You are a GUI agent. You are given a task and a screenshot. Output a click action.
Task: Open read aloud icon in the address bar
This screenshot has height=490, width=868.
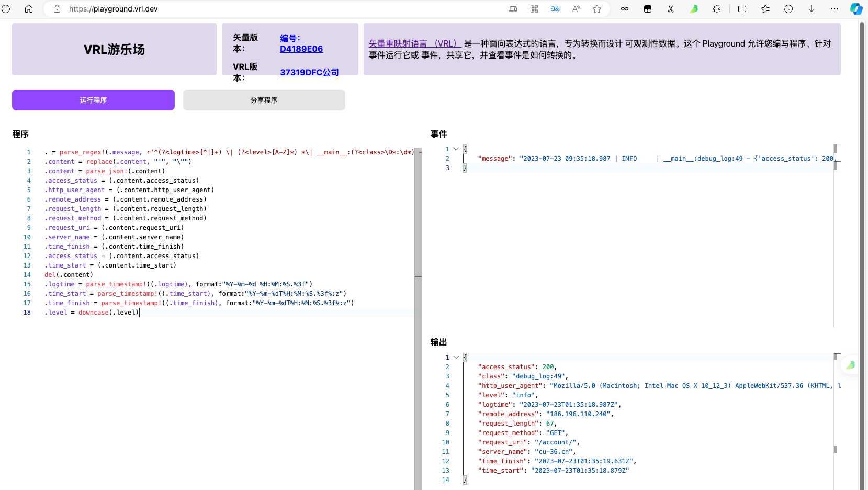(x=576, y=9)
